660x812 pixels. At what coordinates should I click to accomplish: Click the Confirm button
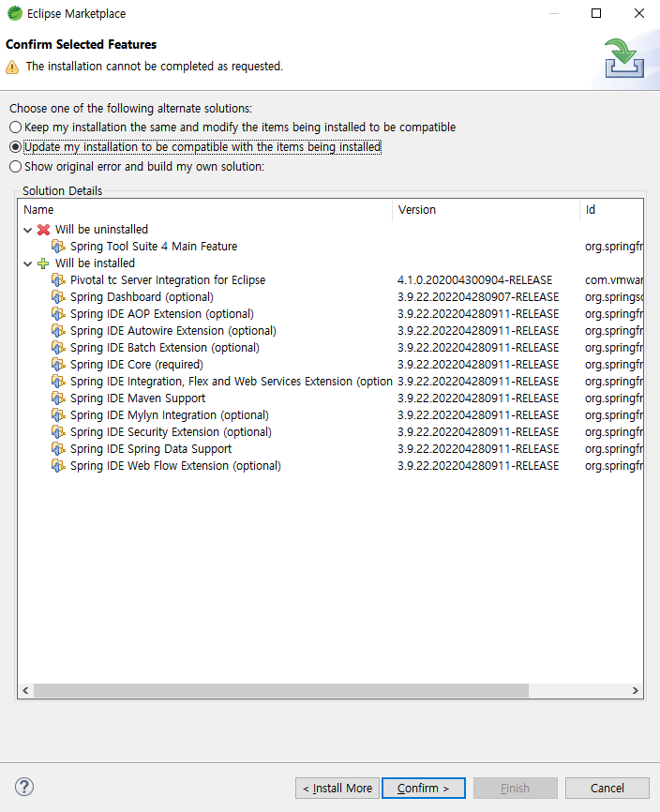424,788
